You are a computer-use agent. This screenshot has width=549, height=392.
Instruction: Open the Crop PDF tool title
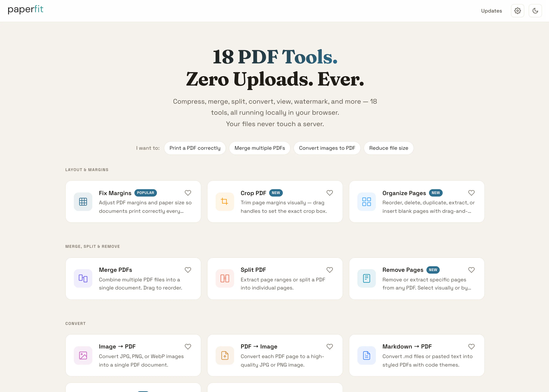click(x=253, y=193)
